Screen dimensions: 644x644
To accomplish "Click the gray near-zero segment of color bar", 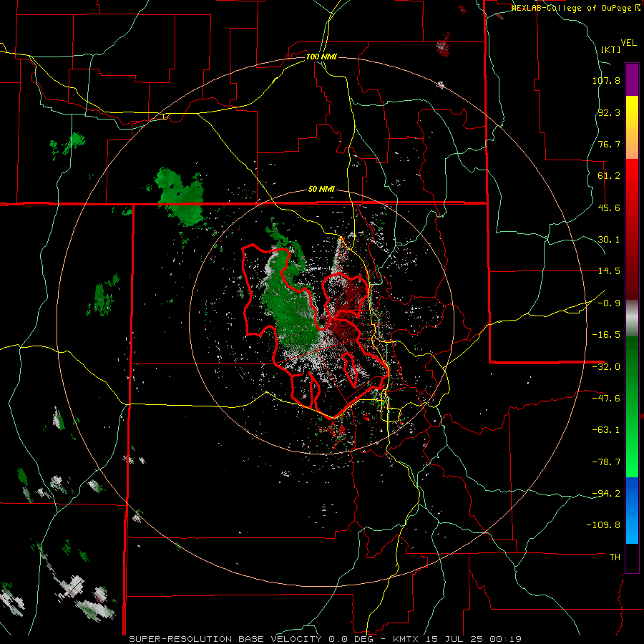I will (632, 318).
